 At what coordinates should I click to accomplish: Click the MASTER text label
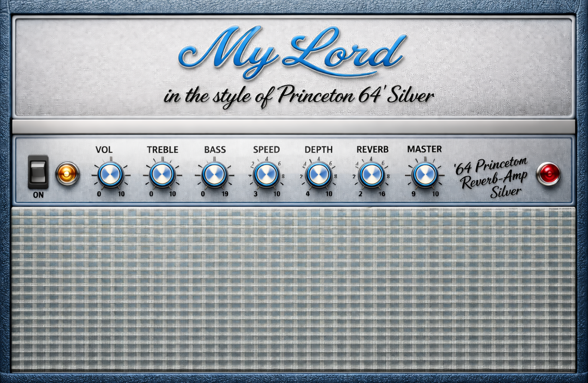click(424, 149)
